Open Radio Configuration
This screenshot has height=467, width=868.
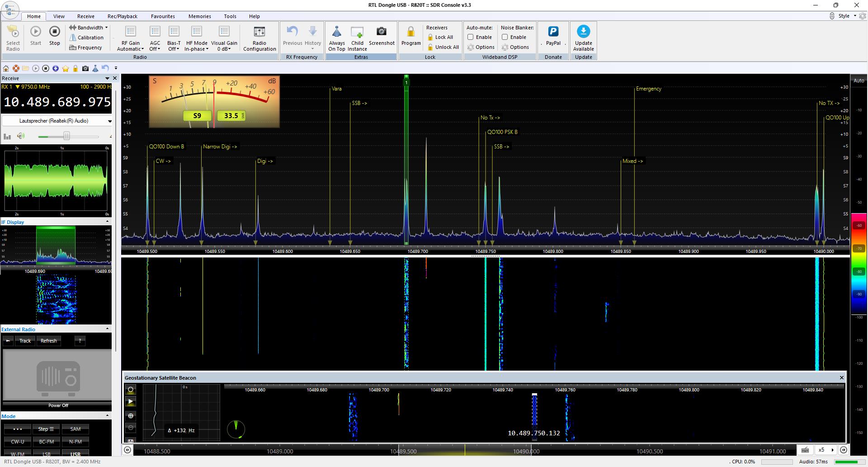click(x=259, y=32)
